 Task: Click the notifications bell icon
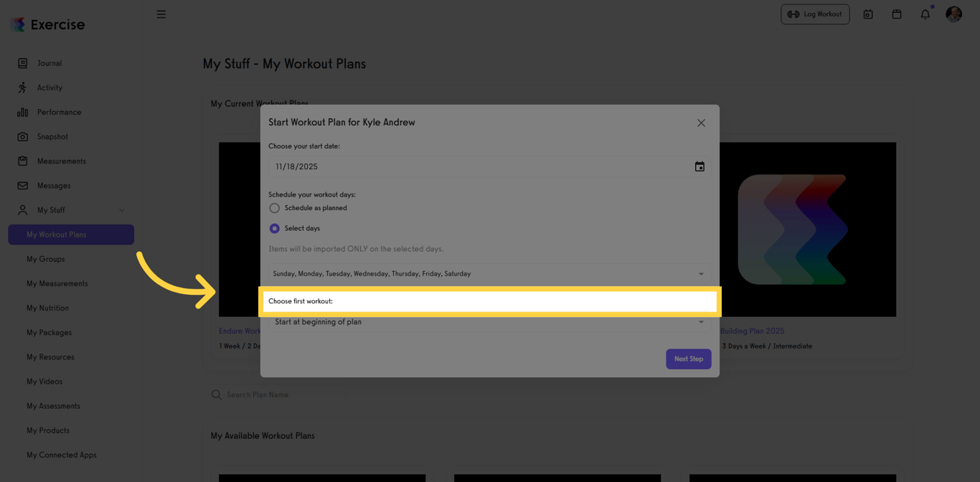pyautogui.click(x=925, y=14)
